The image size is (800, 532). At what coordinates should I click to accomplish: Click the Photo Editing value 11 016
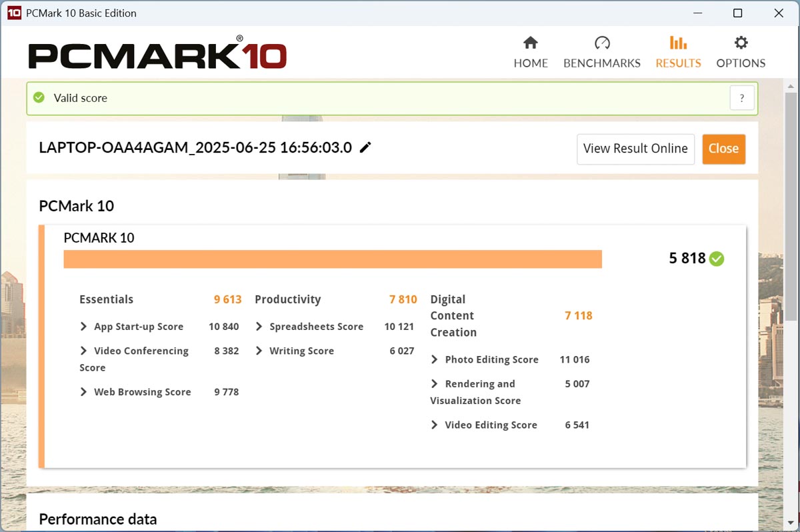pyautogui.click(x=575, y=359)
